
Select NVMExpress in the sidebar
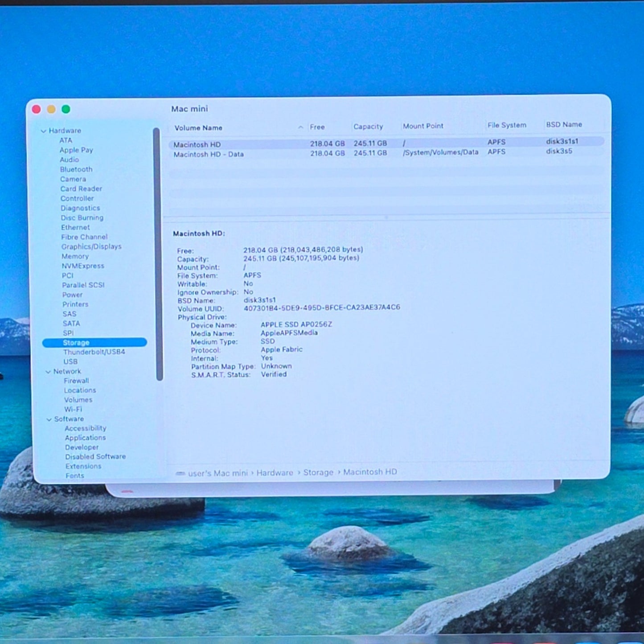[83, 266]
